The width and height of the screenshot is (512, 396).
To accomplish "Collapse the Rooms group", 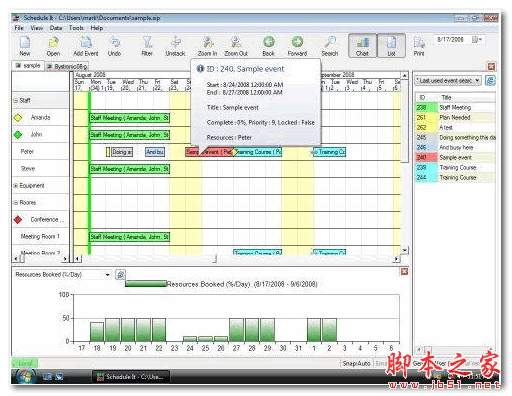I will tap(16, 202).
